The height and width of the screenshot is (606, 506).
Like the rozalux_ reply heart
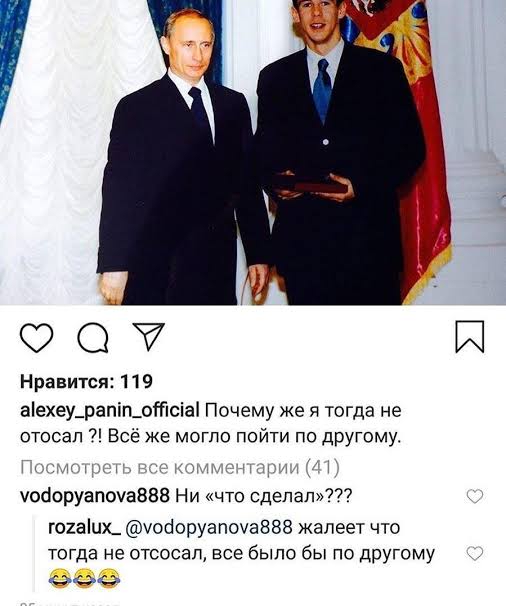pyautogui.click(x=475, y=553)
